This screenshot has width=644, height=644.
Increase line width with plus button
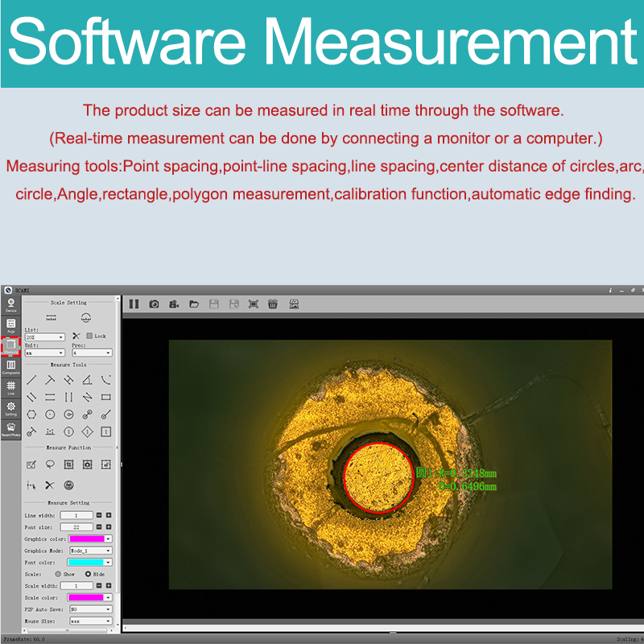[109, 515]
